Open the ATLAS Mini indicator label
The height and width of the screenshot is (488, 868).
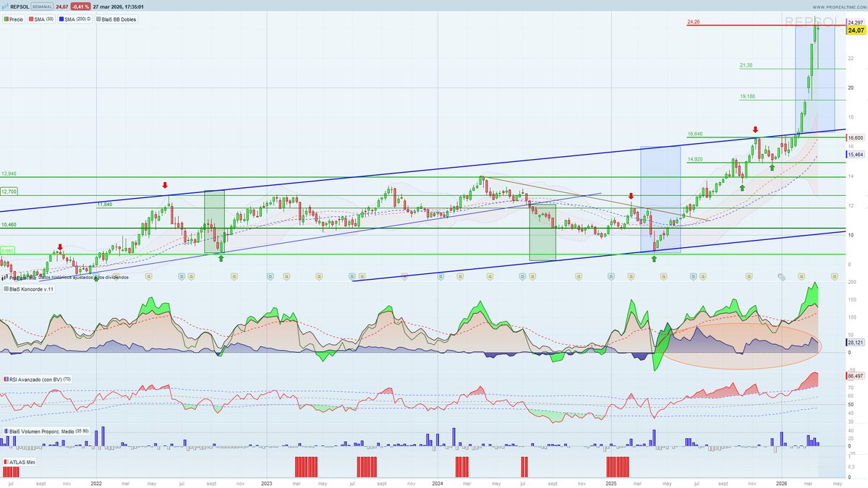(x=19, y=461)
